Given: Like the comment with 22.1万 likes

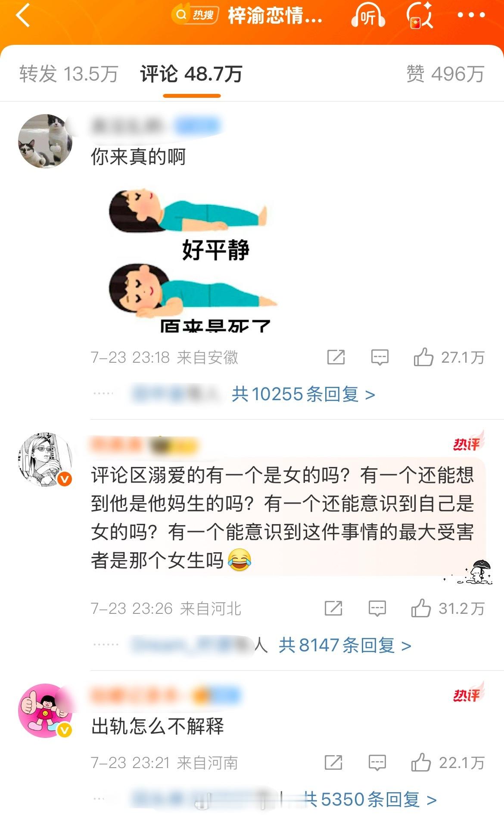Looking at the screenshot, I should [x=448, y=762].
